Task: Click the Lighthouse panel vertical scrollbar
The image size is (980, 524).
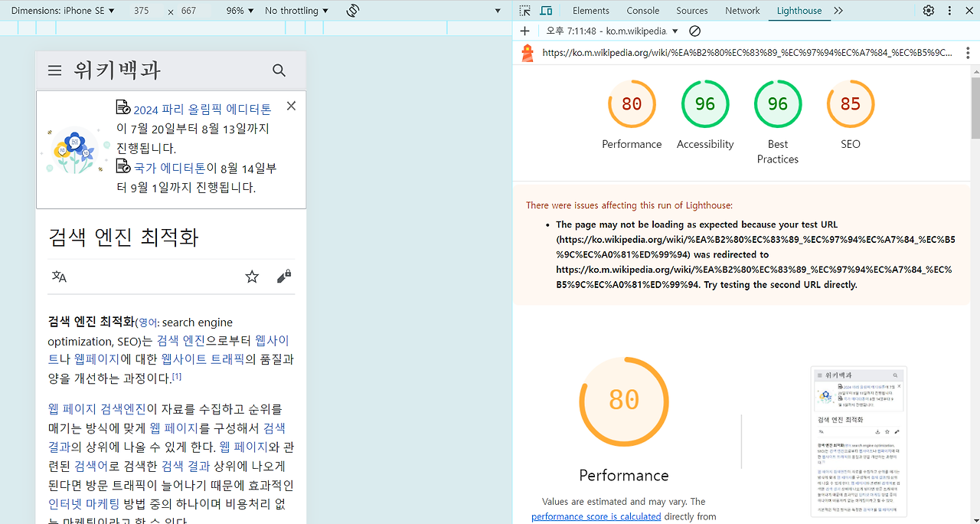Action: [975, 107]
